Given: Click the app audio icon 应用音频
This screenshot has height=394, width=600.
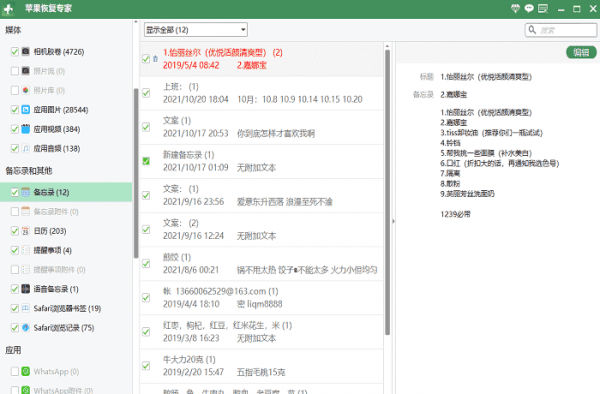Looking at the screenshot, I should [25, 148].
